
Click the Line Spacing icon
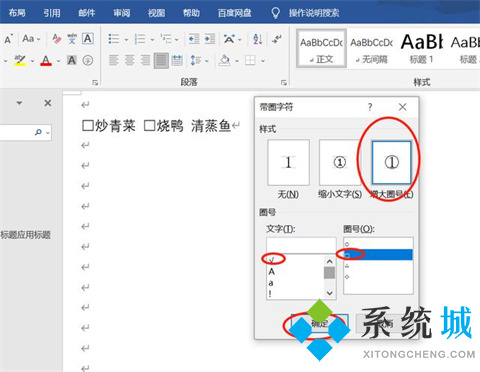pos(195,60)
